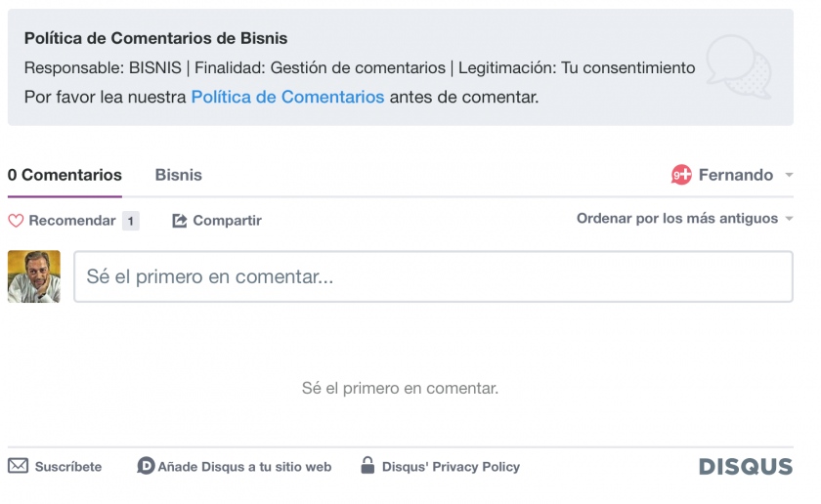The image size is (821, 504).
Task: Click the privacy padlock icon
Action: pyautogui.click(x=367, y=466)
